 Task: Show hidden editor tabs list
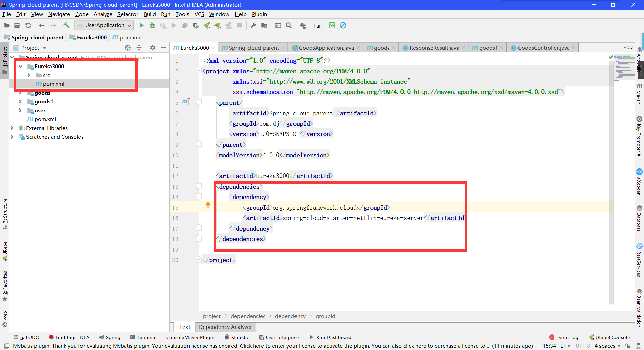628,48
